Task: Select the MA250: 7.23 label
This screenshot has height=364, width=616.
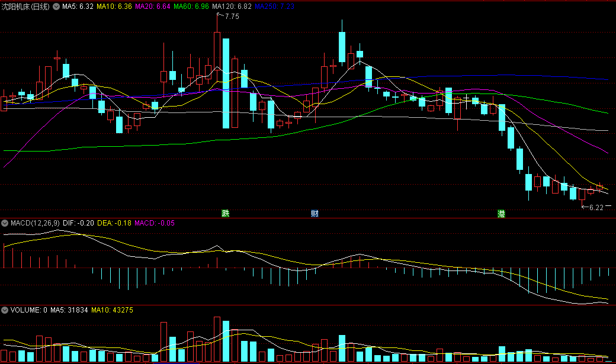Action: (274, 7)
